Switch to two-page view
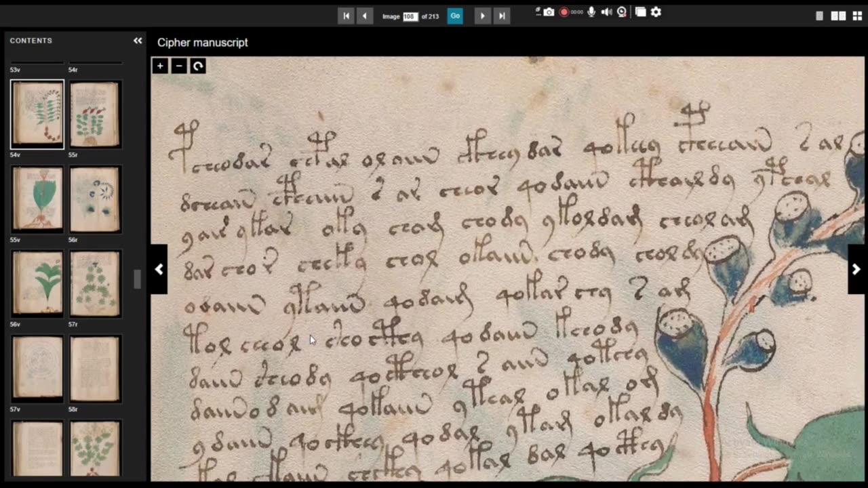 click(838, 16)
